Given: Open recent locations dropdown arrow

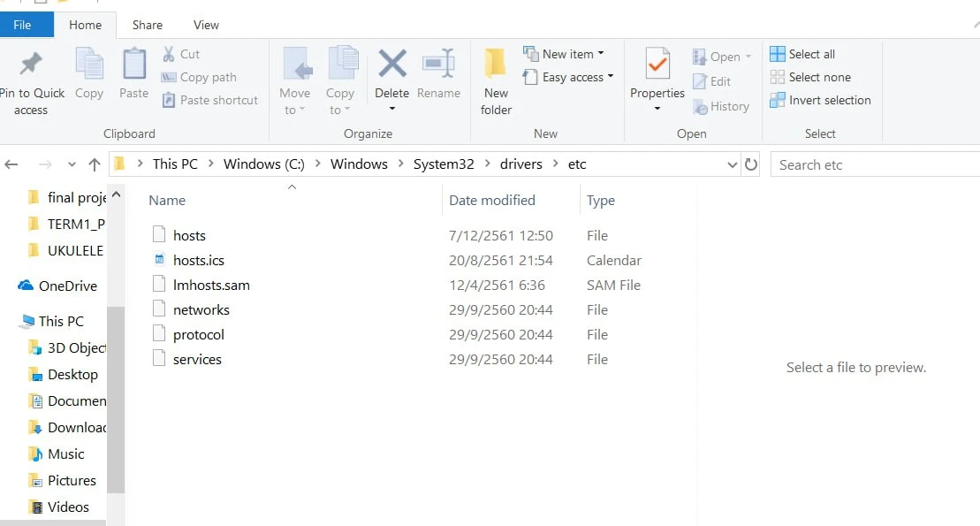Looking at the screenshot, I should (x=72, y=164).
